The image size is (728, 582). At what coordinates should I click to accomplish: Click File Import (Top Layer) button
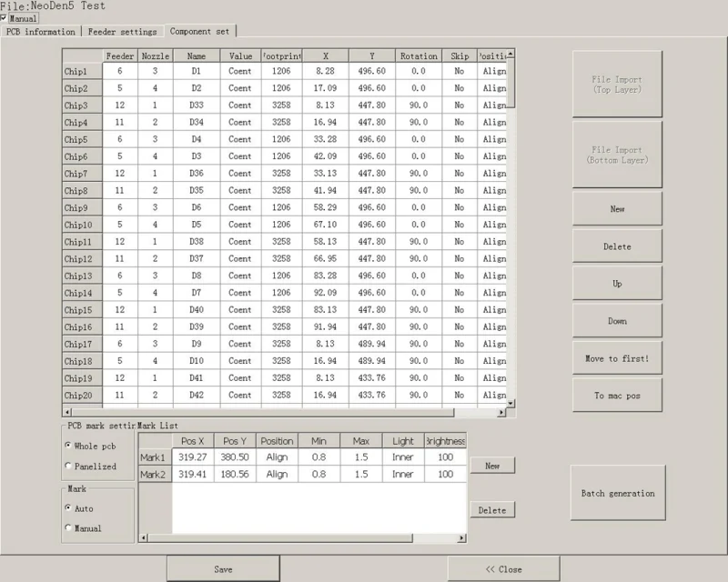click(617, 84)
